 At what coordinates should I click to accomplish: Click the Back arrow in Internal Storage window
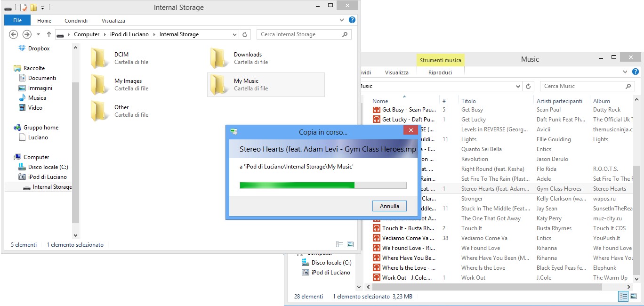point(14,34)
